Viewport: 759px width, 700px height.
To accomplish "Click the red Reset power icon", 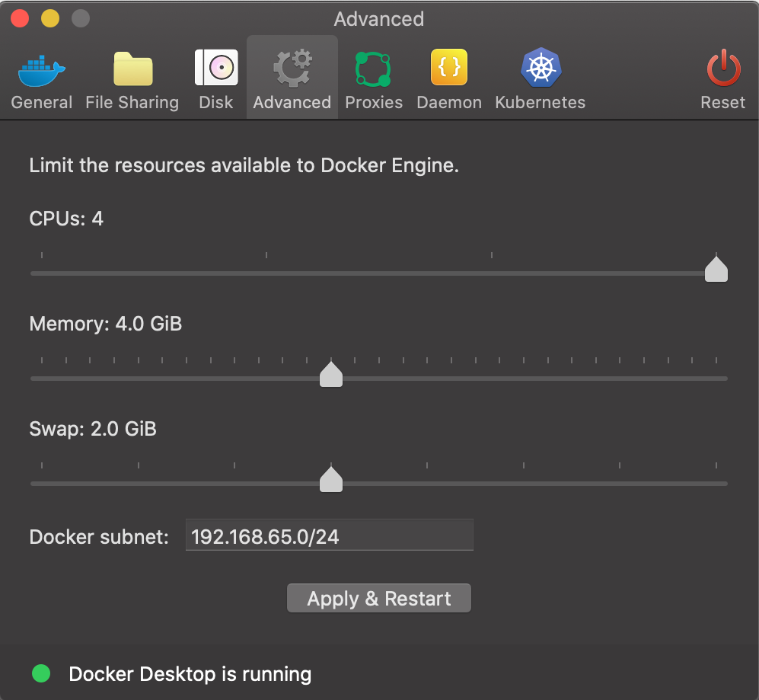I will (x=722, y=69).
